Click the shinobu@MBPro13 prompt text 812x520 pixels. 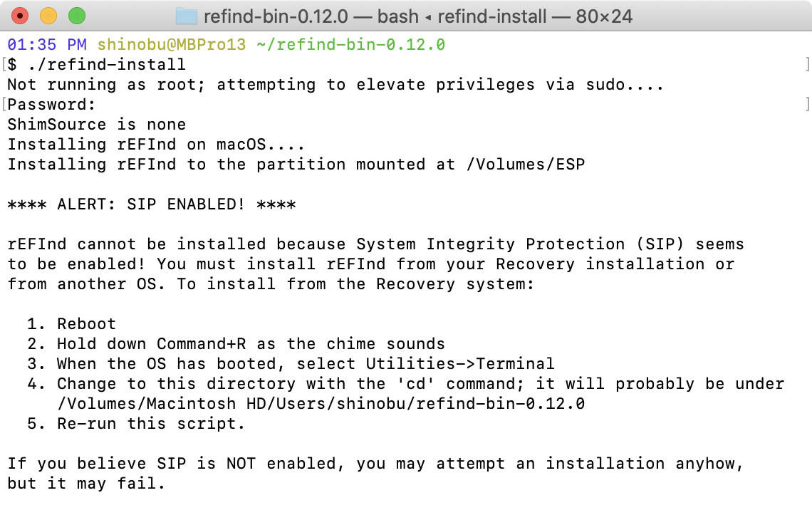point(172,45)
